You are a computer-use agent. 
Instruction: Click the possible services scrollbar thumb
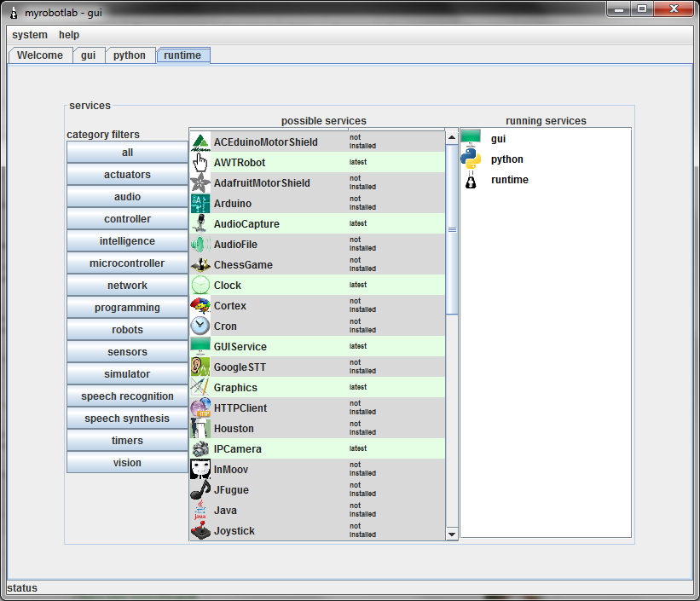452,229
